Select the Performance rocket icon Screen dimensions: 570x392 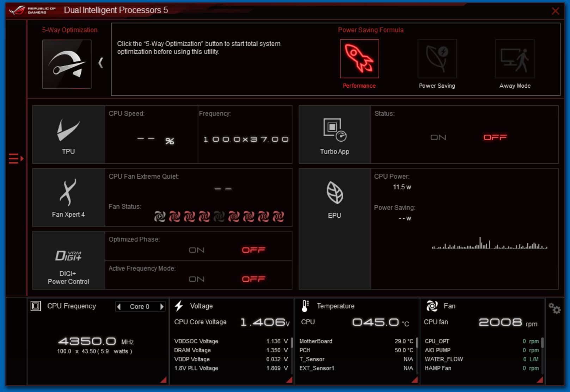pos(359,58)
